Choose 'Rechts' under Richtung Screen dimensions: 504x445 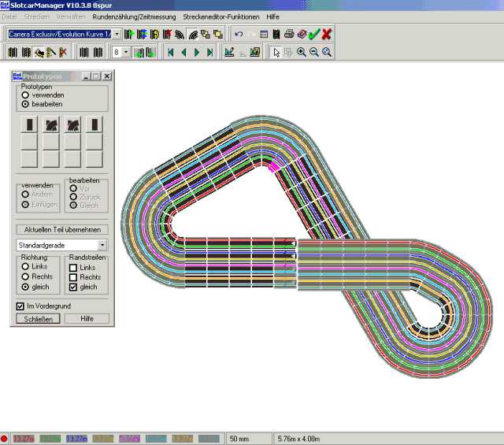26,276
